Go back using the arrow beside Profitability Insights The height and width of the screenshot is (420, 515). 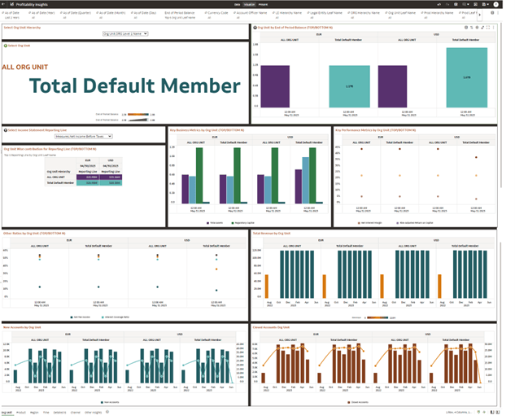tap(3, 4)
